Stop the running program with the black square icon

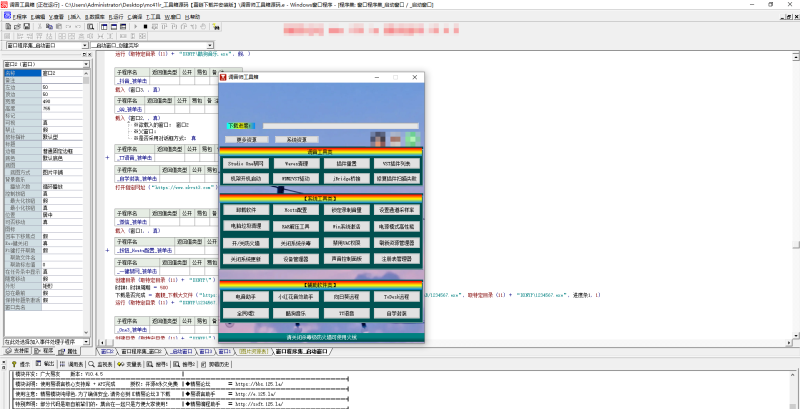(145, 26)
